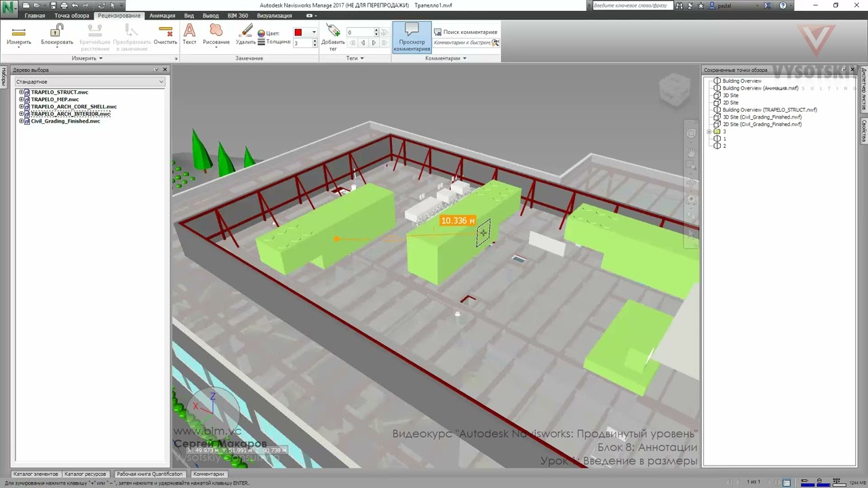The height and width of the screenshot is (488, 868).
Task: Expand TRAPELO_STRUCT.nwc tree node
Action: pyautogui.click(x=21, y=92)
